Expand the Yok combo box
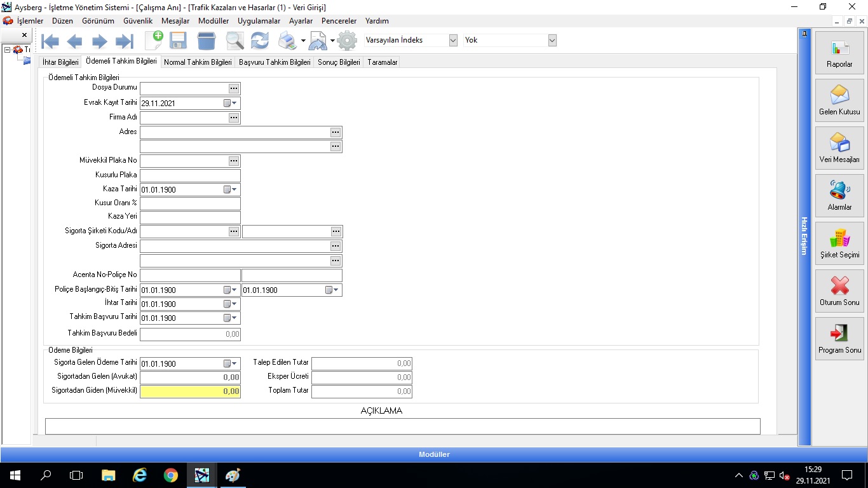868x488 pixels. click(x=552, y=40)
